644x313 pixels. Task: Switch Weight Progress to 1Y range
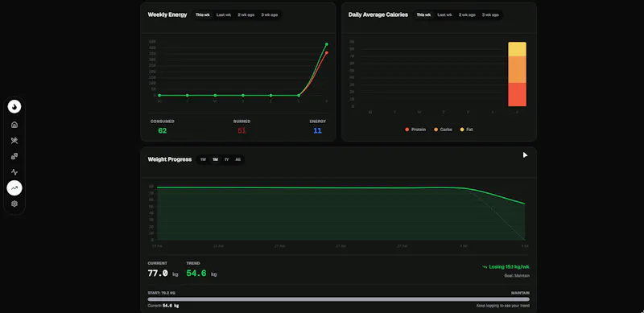pos(226,159)
